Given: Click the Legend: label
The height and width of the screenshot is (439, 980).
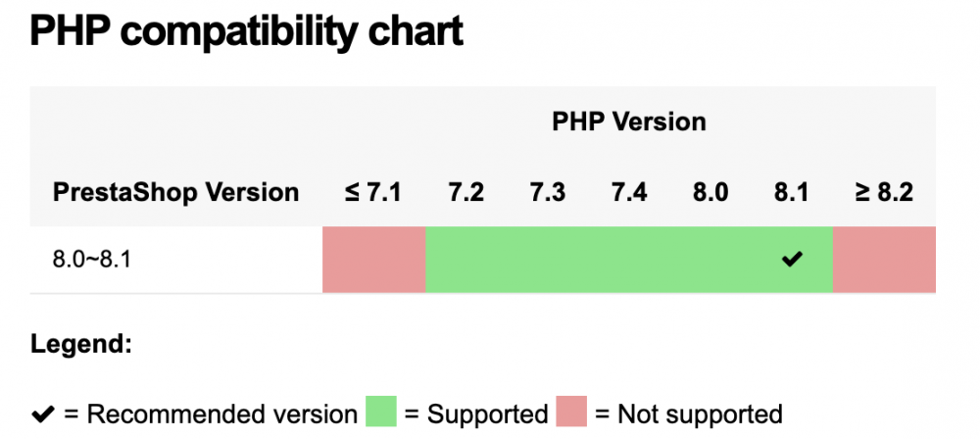Looking at the screenshot, I should (81, 345).
